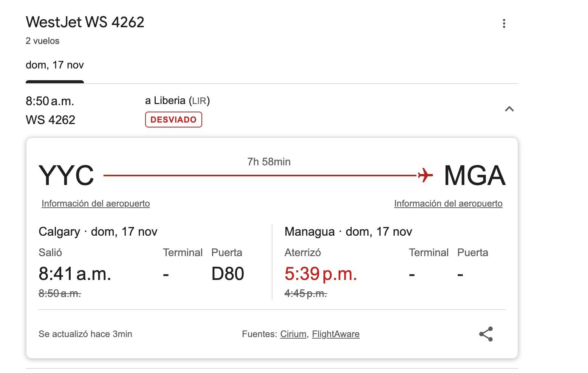Click the Liberia (LIR) destination text
The height and width of the screenshot is (373, 588).
coord(177,101)
